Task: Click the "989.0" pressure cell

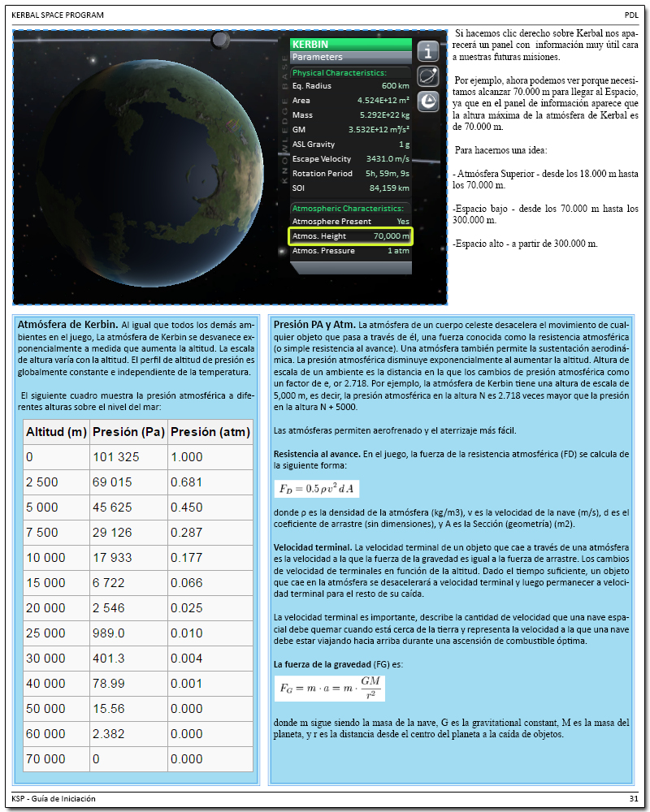Action: point(128,633)
